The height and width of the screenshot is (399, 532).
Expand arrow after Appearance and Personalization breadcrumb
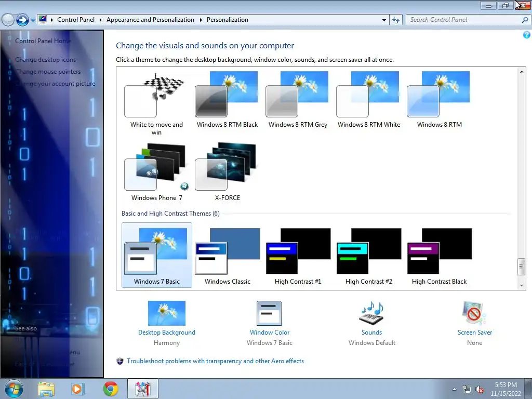pyautogui.click(x=201, y=20)
